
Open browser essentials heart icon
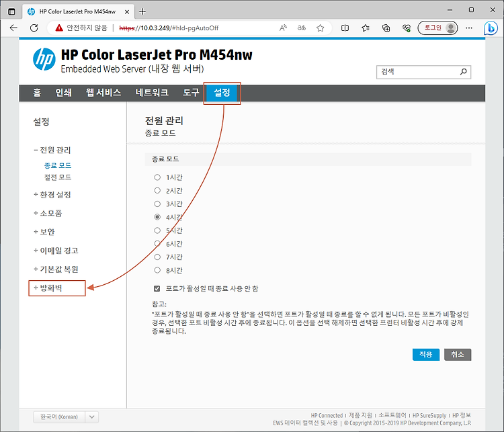tap(407, 28)
